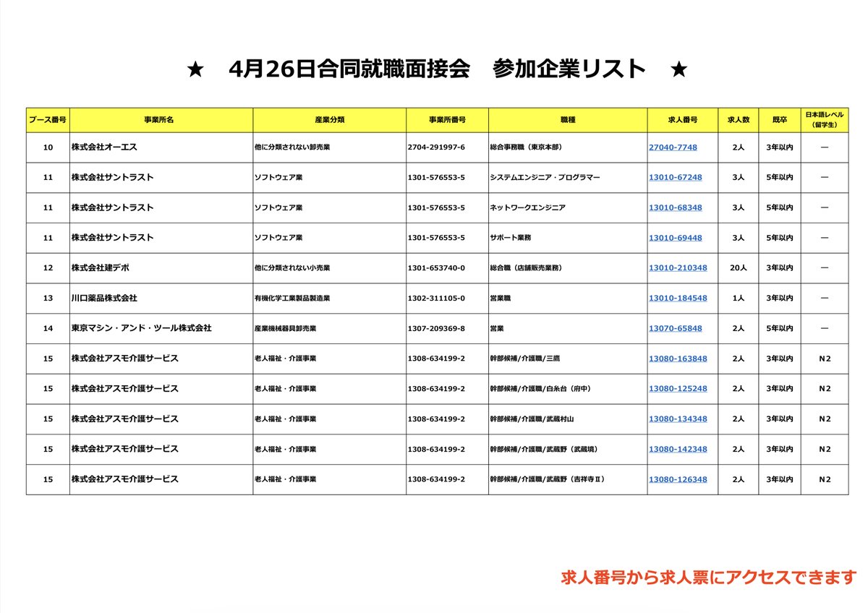Viewport: 868px width, 613px height.
Task: Click the 職種 column header
Action: coord(568,120)
